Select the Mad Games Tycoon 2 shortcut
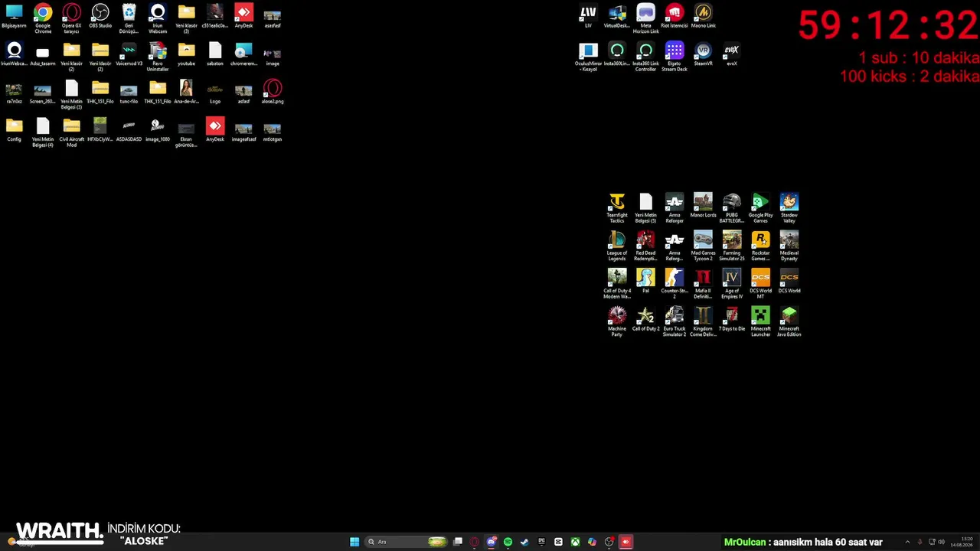 coord(703,246)
